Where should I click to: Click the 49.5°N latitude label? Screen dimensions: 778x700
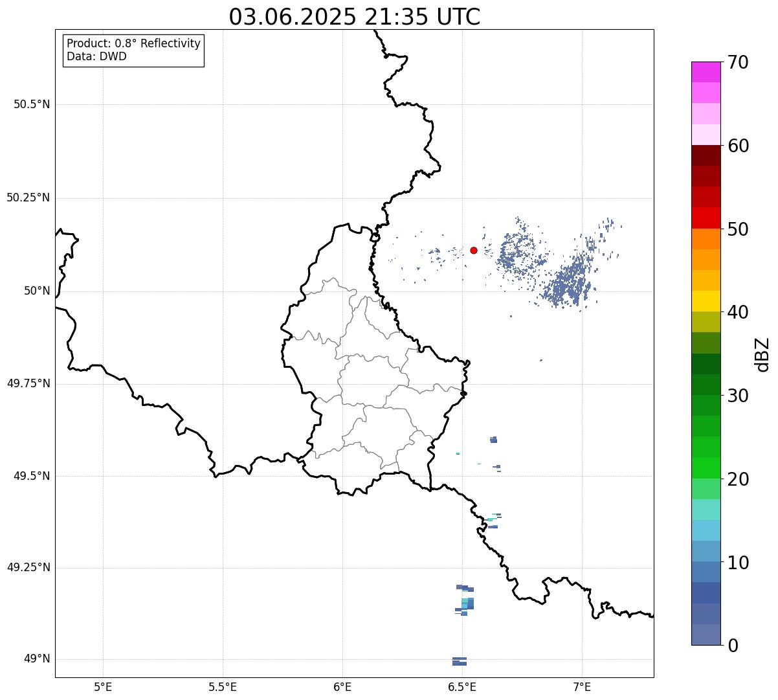click(32, 476)
